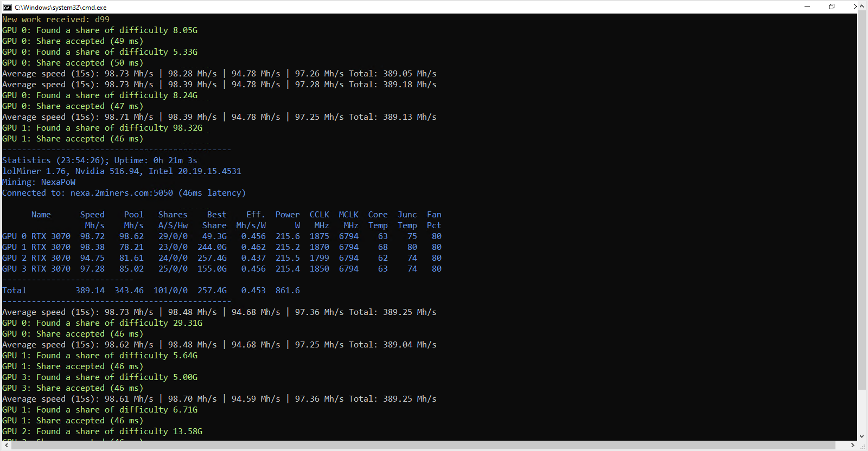The width and height of the screenshot is (868, 451).
Task: Open the cmd.exe system menu icon
Action: (7, 7)
